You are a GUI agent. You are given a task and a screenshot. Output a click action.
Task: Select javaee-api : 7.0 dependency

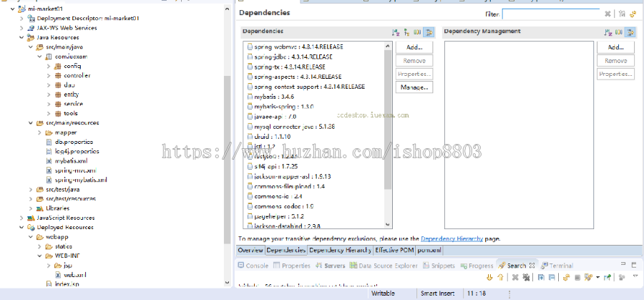coord(272,116)
